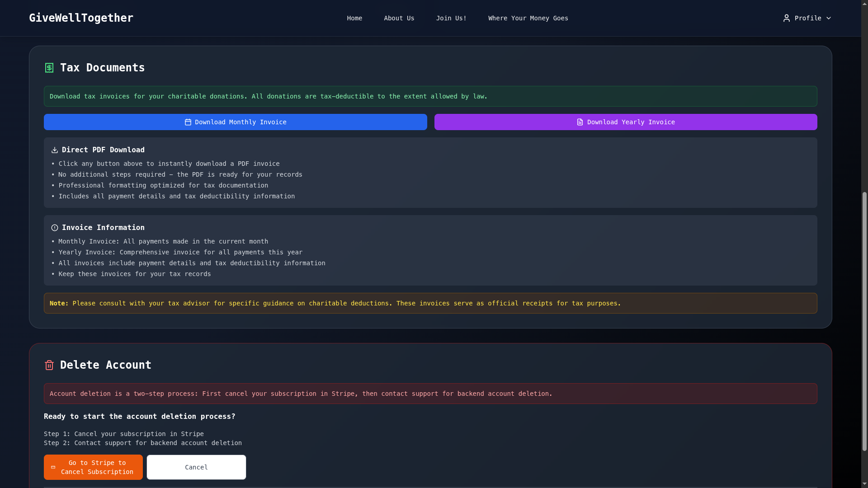Download the Yearly Invoice
The height and width of the screenshot is (488, 868).
pos(631,122)
